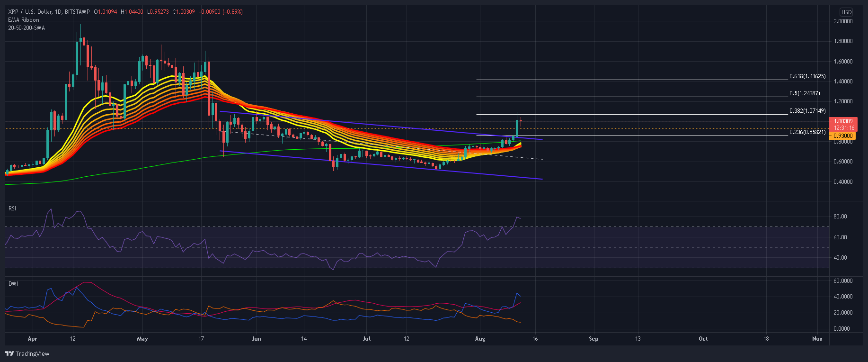Select the EMA Ribbon indicator label

[24, 20]
